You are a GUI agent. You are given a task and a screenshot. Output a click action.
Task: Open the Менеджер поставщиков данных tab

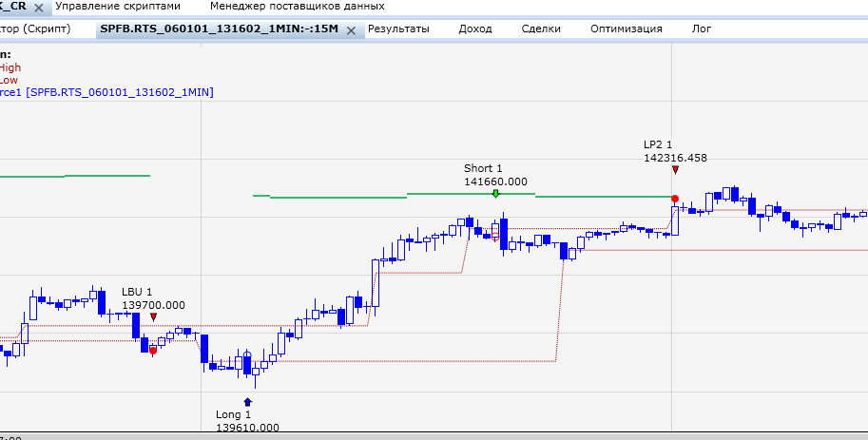coord(298,7)
